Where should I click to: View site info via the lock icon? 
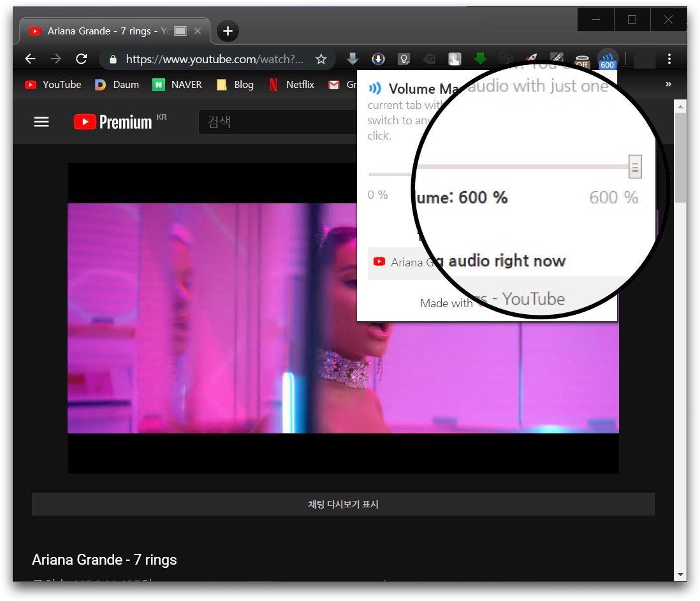coord(113,59)
